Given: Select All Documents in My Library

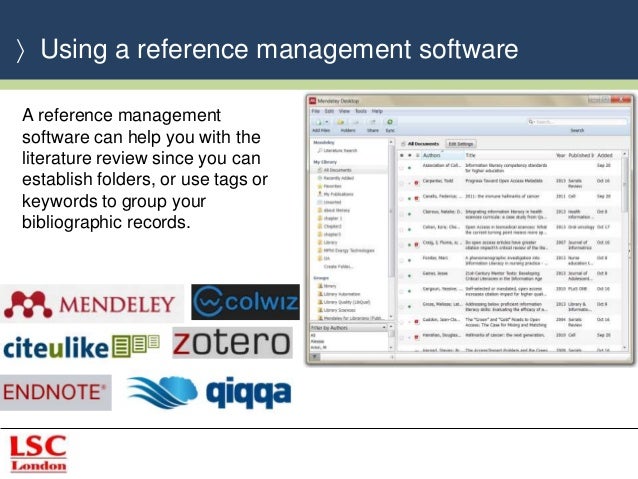Looking at the screenshot, I should coord(334,170).
